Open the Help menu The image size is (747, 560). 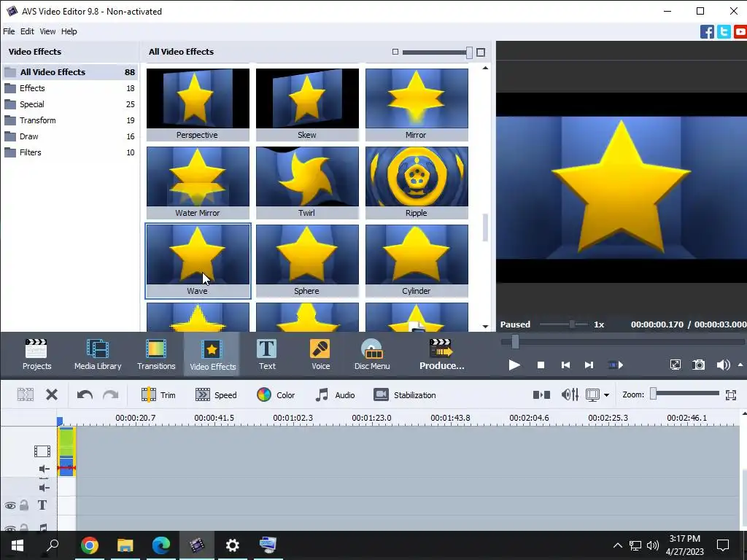click(69, 31)
